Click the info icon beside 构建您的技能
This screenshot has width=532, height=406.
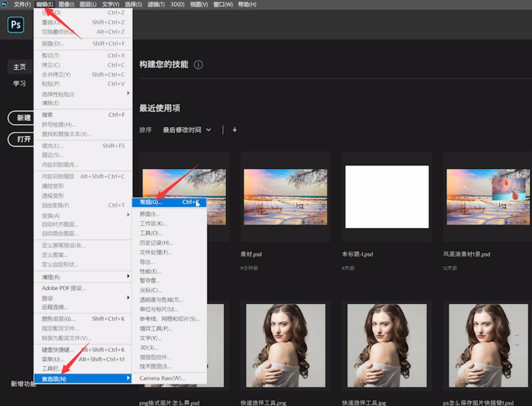coord(198,65)
